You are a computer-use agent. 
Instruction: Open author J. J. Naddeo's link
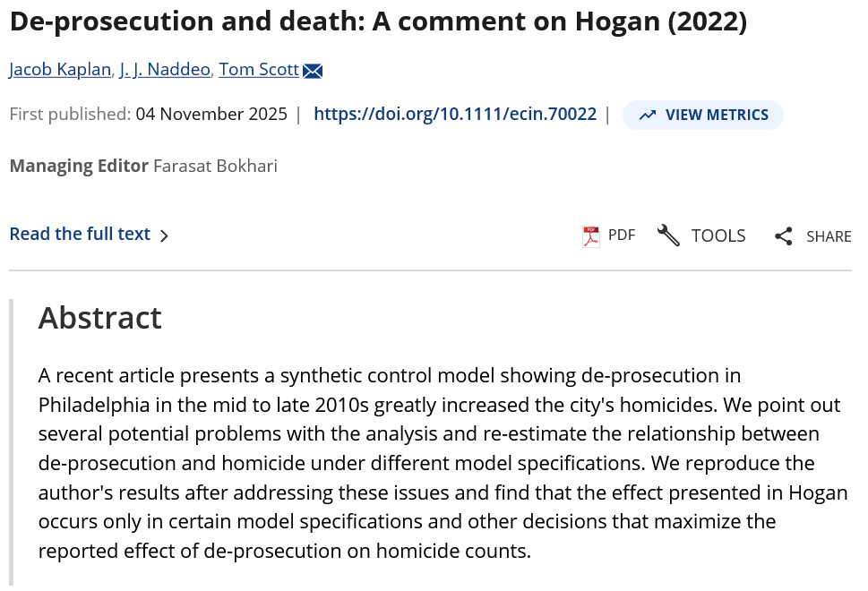point(166,70)
